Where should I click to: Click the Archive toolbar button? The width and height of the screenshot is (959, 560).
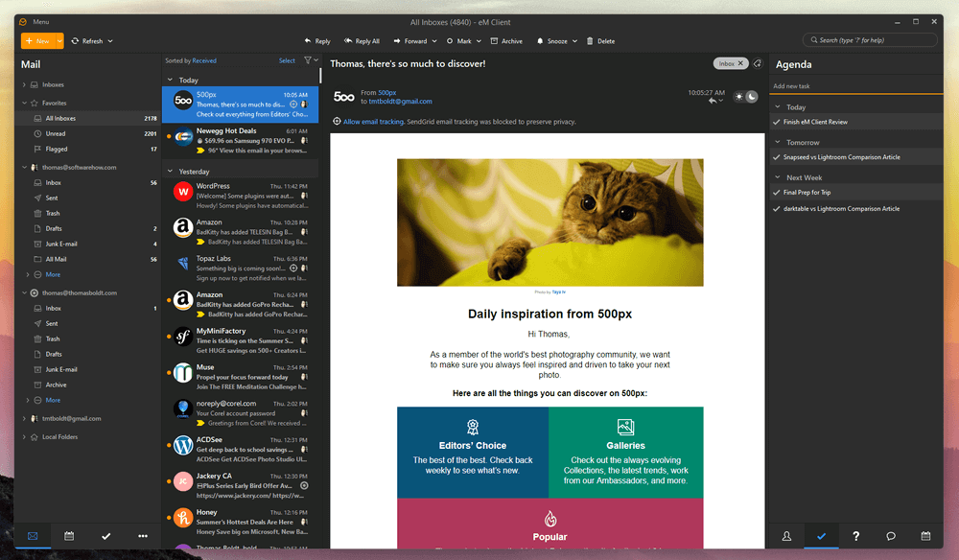tap(506, 41)
